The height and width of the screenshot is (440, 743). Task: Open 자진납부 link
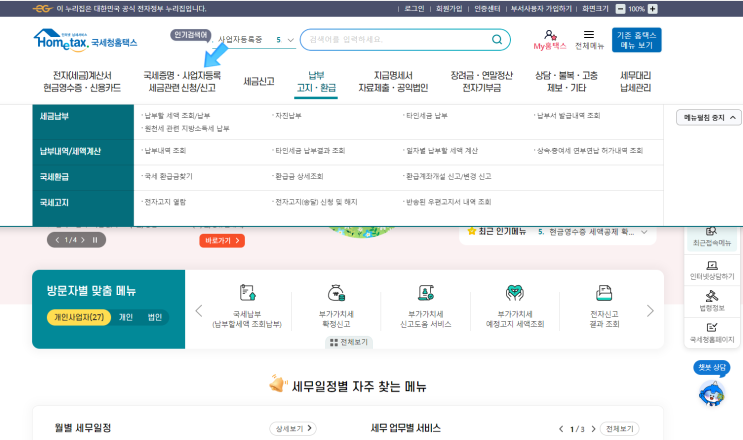tap(288, 116)
